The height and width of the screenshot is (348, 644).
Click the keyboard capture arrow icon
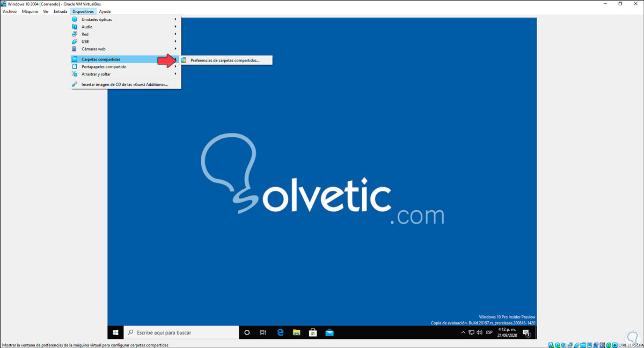(x=615, y=344)
